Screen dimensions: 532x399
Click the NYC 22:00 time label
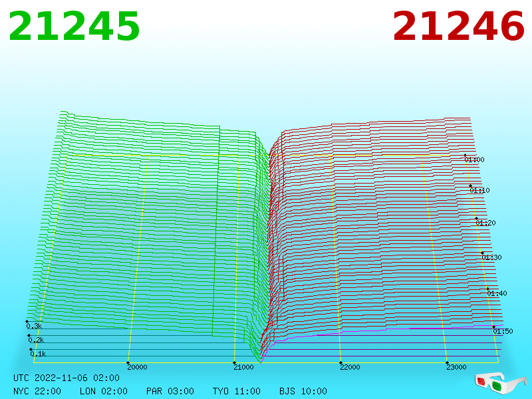37,391
